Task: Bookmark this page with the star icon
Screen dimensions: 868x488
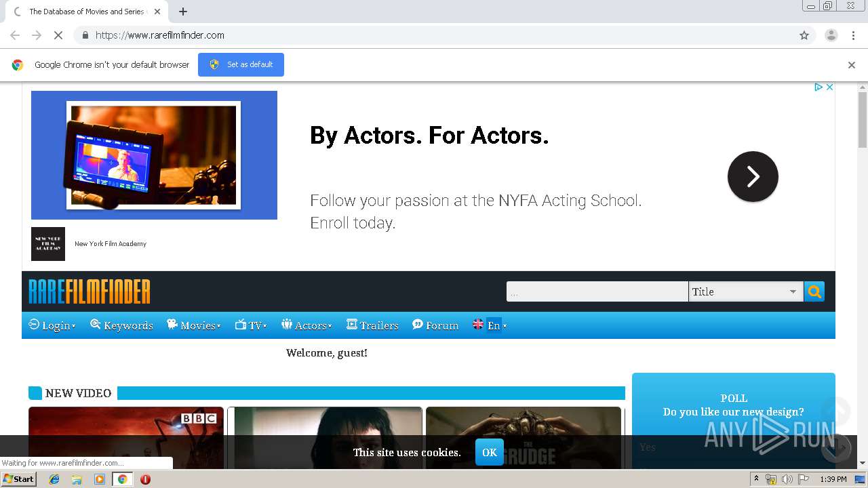Action: pos(804,35)
